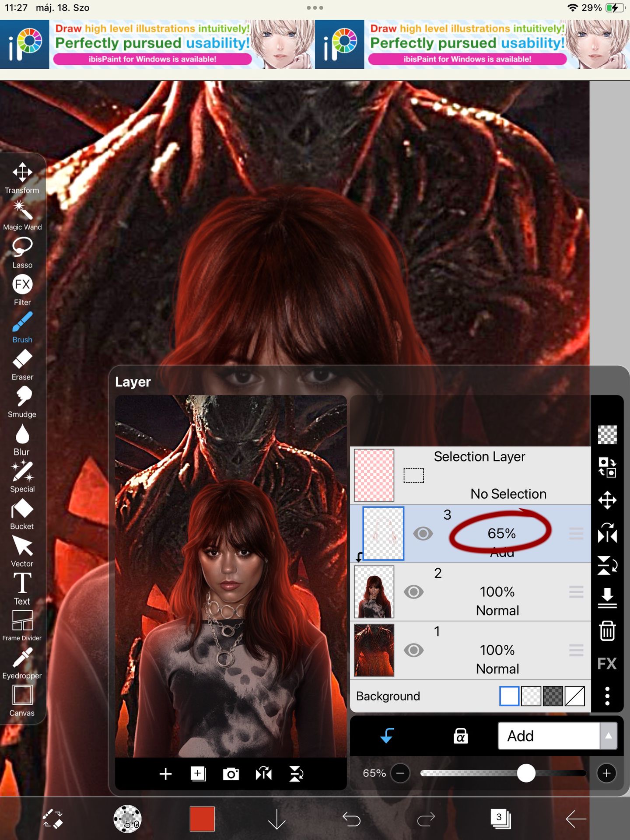This screenshot has width=630, height=840.
Task: Choose the white background option
Action: pyautogui.click(x=509, y=696)
